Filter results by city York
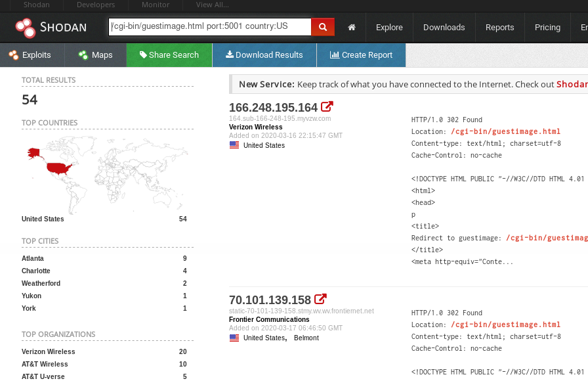The image size is (588, 381). point(29,308)
